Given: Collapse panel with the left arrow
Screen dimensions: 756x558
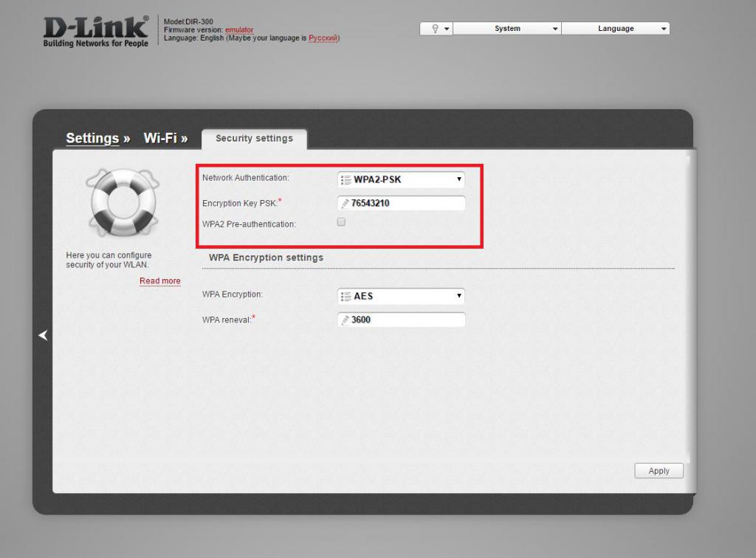Looking at the screenshot, I should (x=43, y=335).
